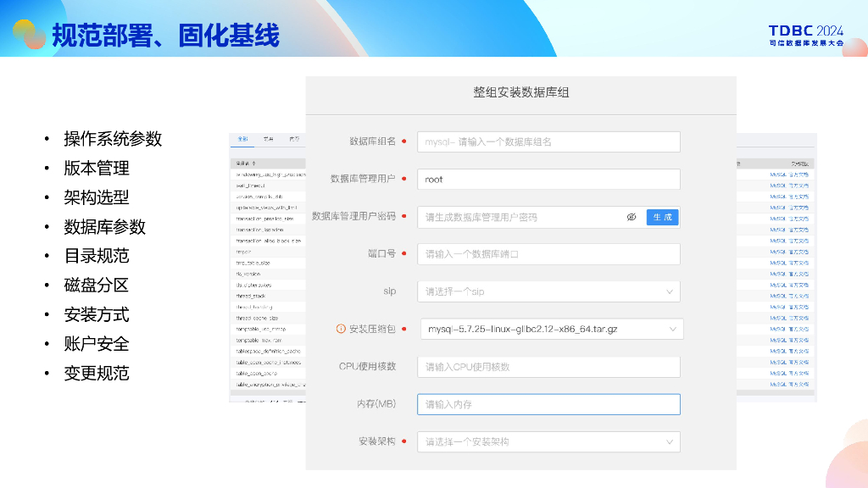This screenshot has width=868, height=488.
Task: Click the 端口号 input field
Action: click(x=549, y=254)
